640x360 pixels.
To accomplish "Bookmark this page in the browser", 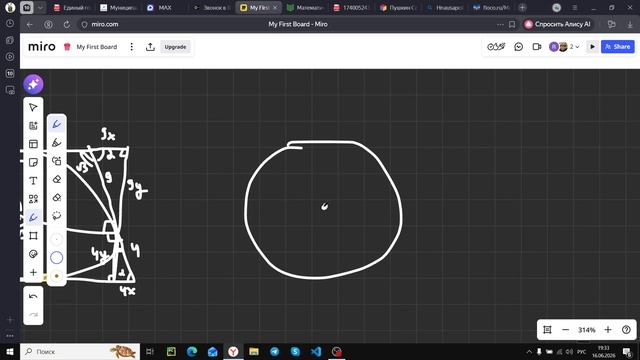I will click(x=512, y=24).
